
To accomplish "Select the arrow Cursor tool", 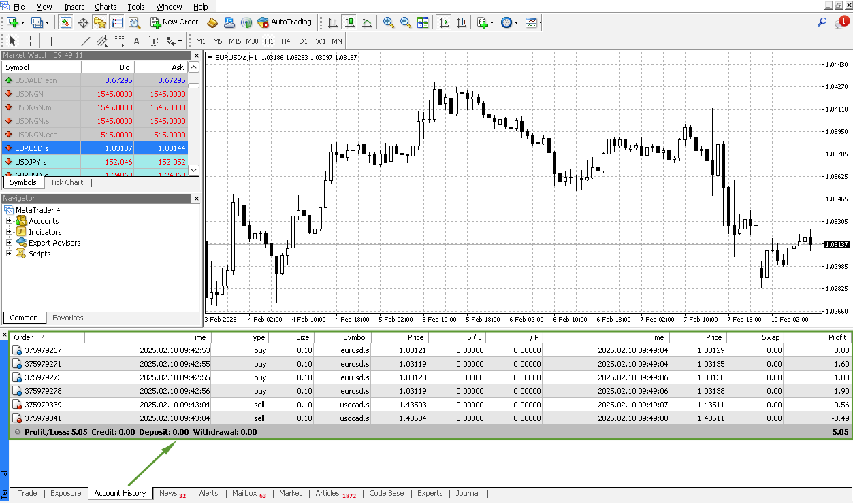I will point(14,41).
